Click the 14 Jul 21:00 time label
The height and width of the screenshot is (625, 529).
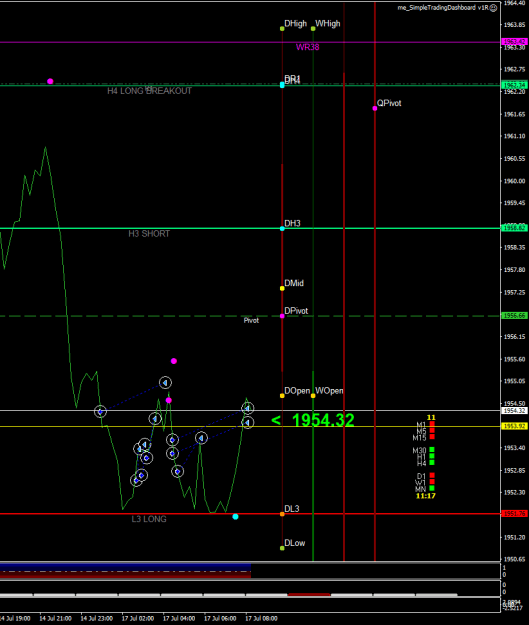[x=55, y=618]
